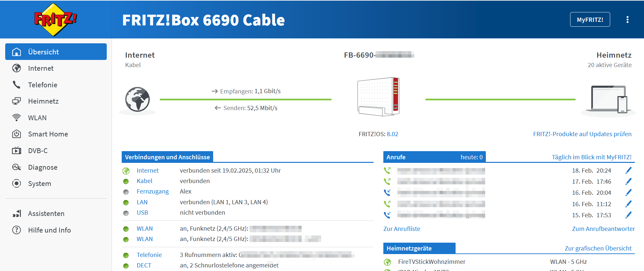644x271 pixels.
Task: Open the Fernzugang link
Action: [x=153, y=191]
